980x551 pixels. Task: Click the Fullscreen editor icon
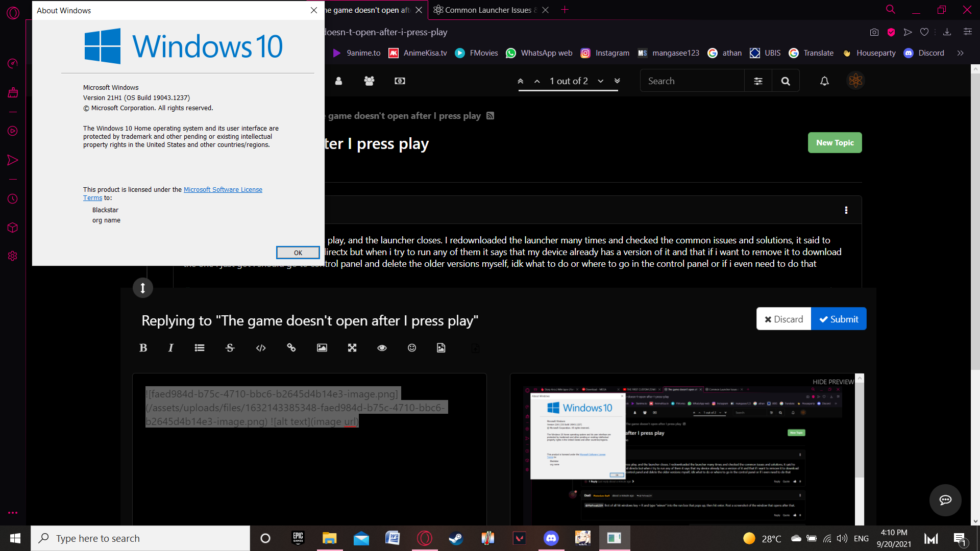point(352,348)
